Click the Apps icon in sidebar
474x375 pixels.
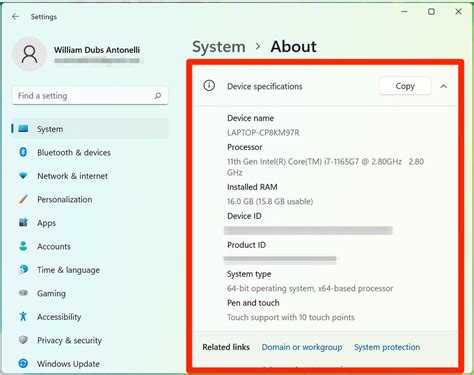pos(23,222)
